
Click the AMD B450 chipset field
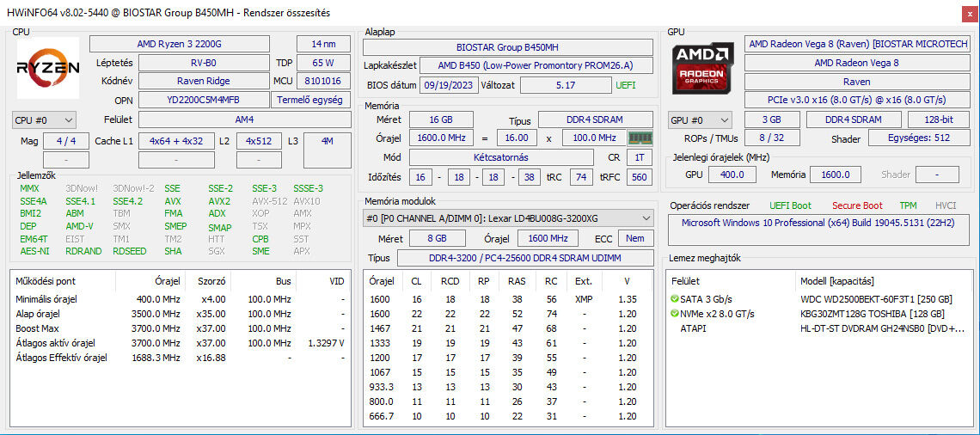point(536,65)
